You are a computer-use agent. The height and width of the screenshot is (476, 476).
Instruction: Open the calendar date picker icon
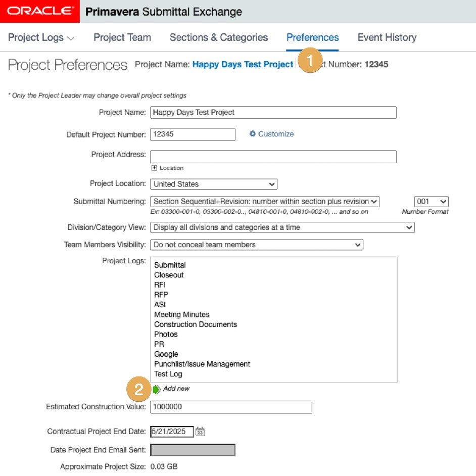200,432
